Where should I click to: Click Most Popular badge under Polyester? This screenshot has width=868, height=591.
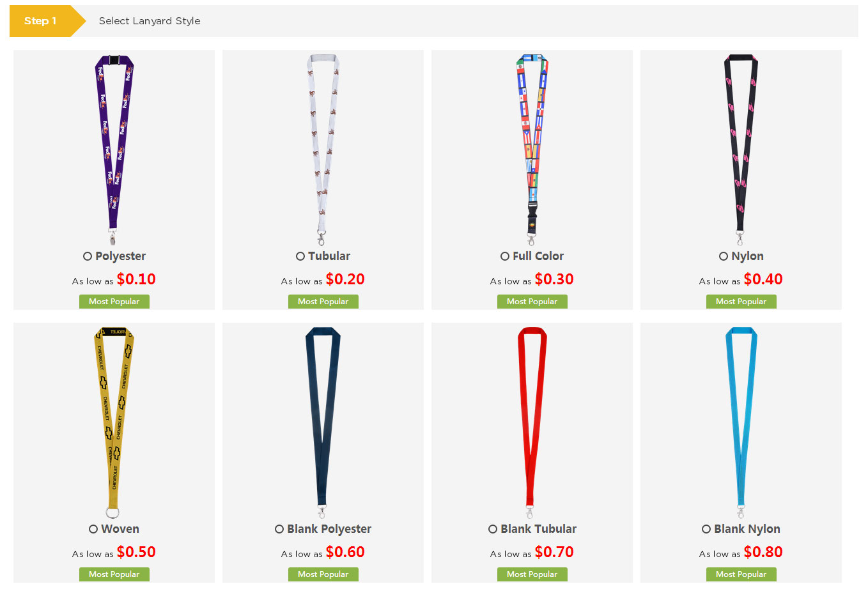tap(114, 302)
